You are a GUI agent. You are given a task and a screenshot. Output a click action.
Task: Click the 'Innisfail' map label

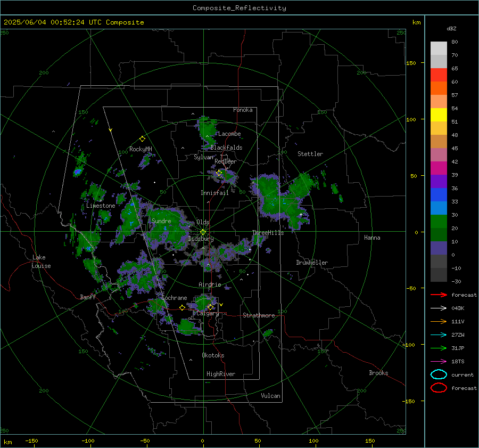point(215,193)
